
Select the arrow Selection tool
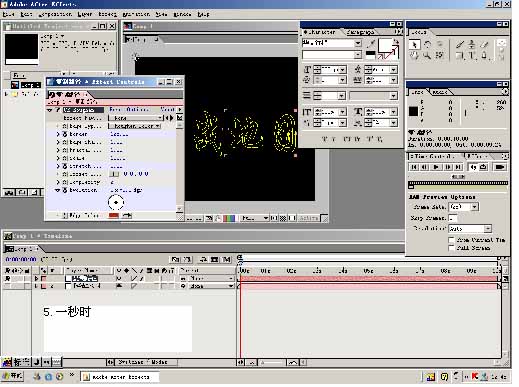pyautogui.click(x=414, y=45)
